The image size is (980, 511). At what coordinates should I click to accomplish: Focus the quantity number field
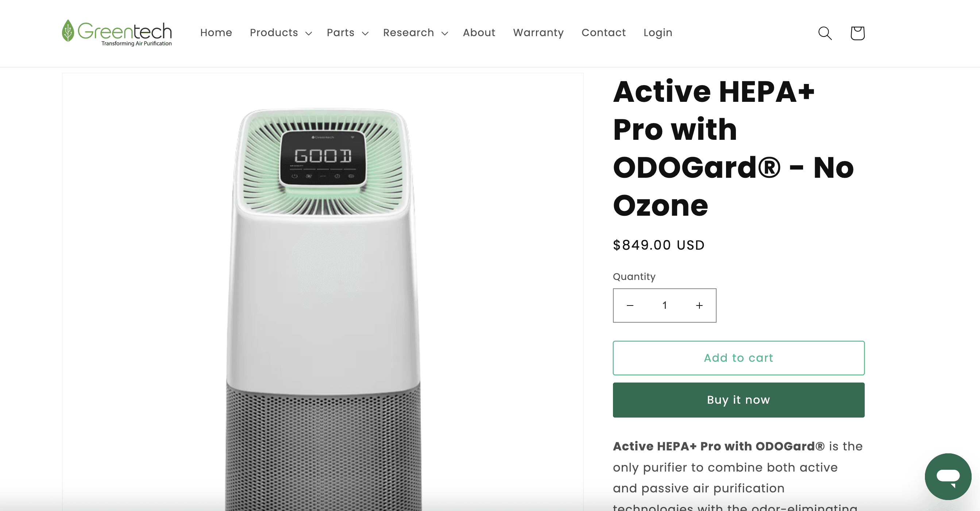click(x=665, y=306)
